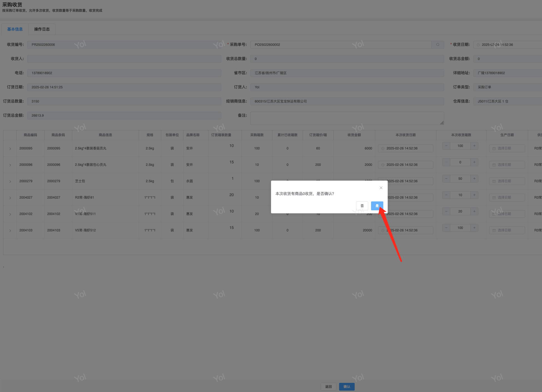Expand row for product 2004103

(10, 231)
